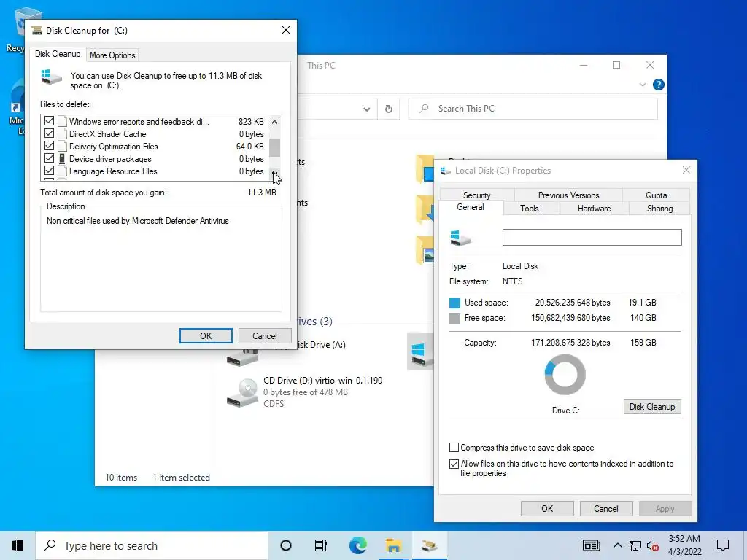Click scroll down arrow in Files to delete list
This screenshot has height=560, width=747.
click(275, 174)
